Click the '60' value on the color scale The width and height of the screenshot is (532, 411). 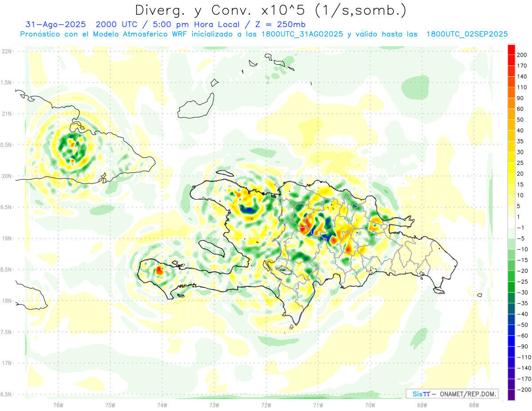point(521,109)
